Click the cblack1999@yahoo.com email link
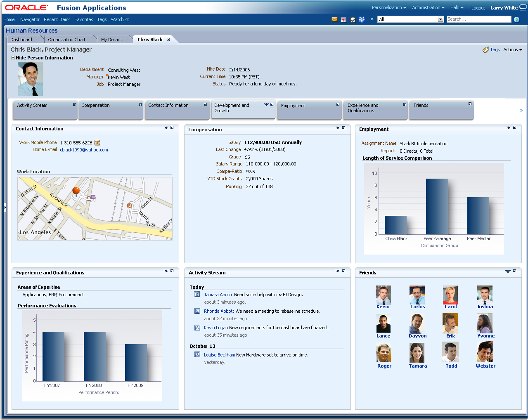Viewport: 528px width, 420px height. (x=84, y=150)
